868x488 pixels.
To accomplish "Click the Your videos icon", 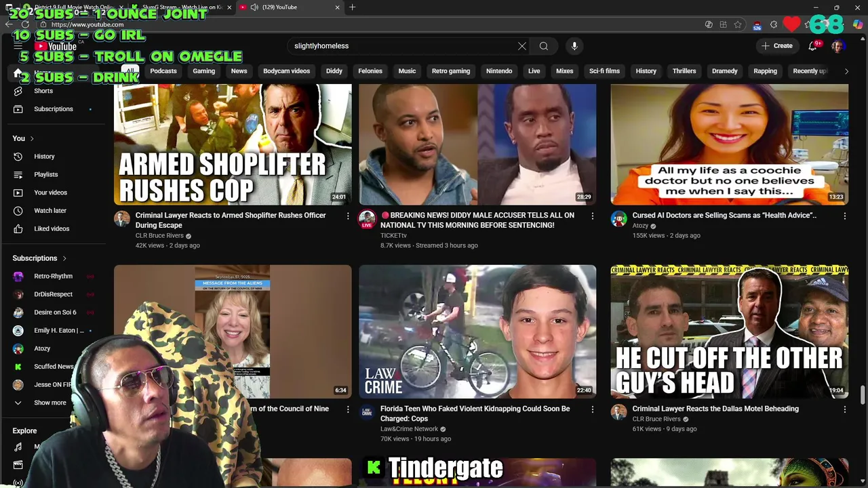I will [x=18, y=192].
